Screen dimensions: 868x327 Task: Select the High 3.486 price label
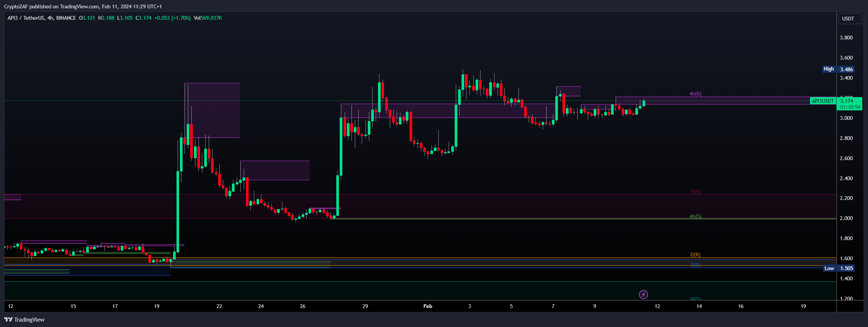838,69
